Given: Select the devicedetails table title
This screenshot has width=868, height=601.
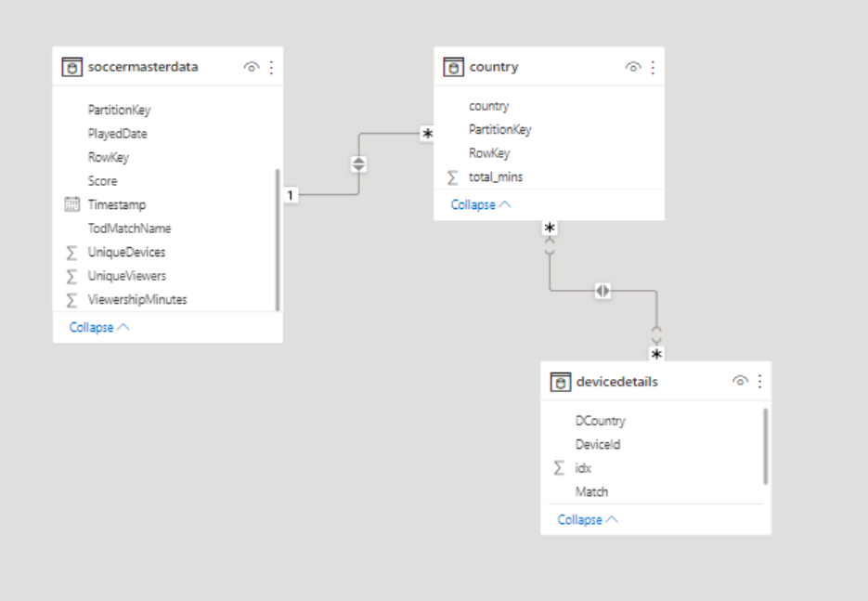Looking at the screenshot, I should pos(616,381).
